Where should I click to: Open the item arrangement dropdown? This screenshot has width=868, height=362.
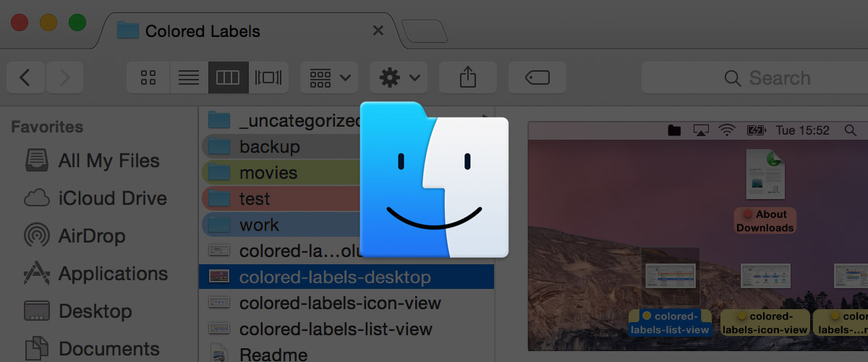click(329, 77)
